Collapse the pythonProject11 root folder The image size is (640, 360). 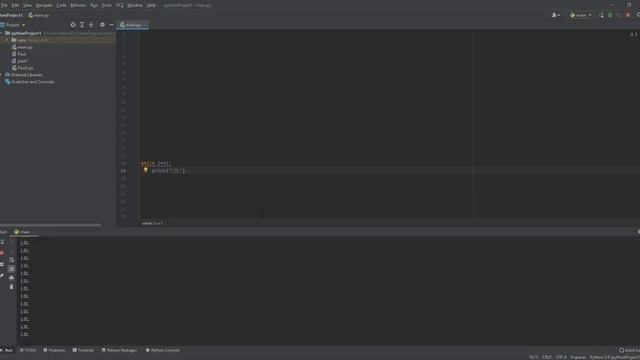coord(2,33)
